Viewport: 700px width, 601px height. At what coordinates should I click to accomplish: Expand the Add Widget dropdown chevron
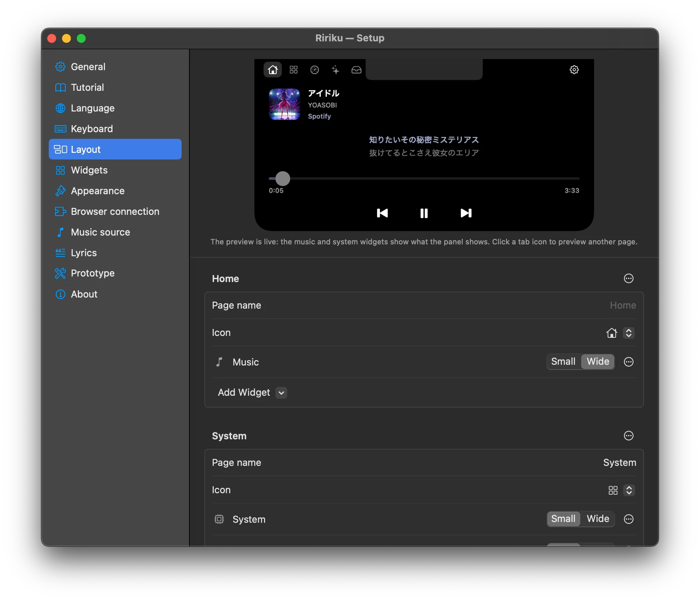coord(281,393)
